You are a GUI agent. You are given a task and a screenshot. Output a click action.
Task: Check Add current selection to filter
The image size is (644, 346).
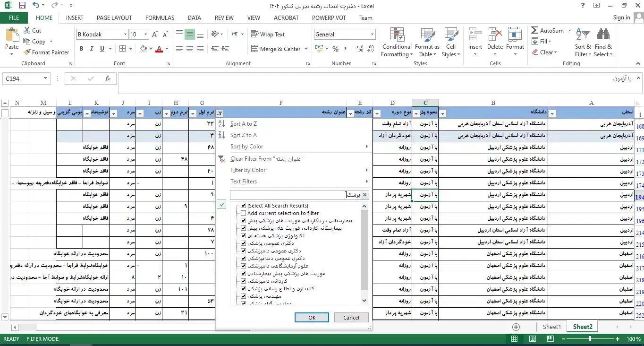244,213
